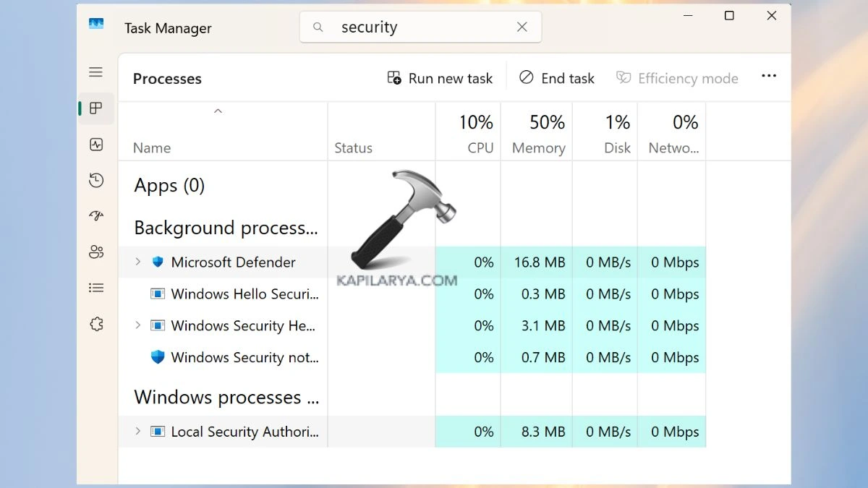
Task: Open the more options ellipsis menu
Action: pos(768,76)
